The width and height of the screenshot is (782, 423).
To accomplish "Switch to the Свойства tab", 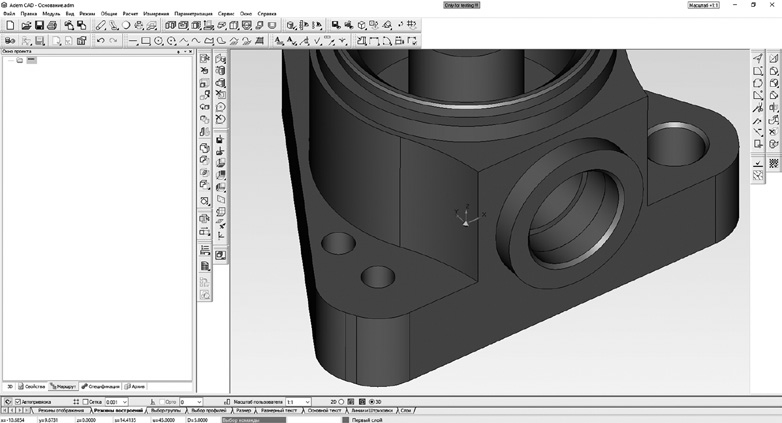I will (33, 386).
